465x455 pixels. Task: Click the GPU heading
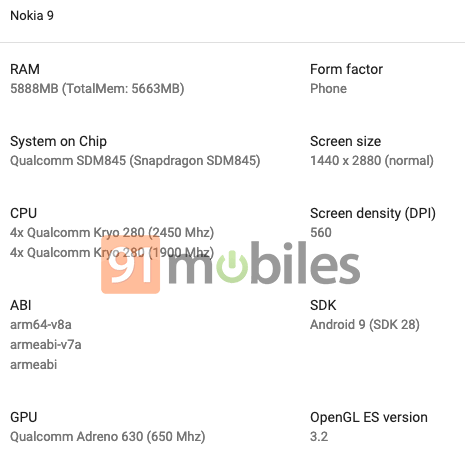(24, 417)
